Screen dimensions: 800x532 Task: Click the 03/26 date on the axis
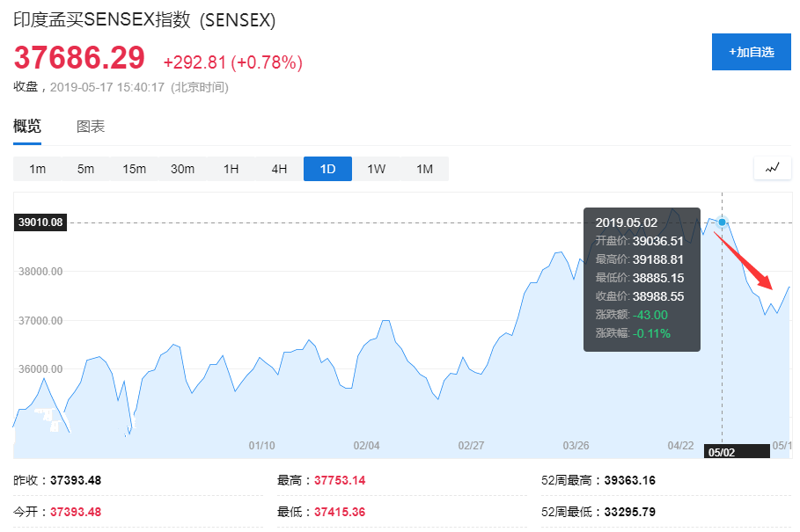pos(576,445)
